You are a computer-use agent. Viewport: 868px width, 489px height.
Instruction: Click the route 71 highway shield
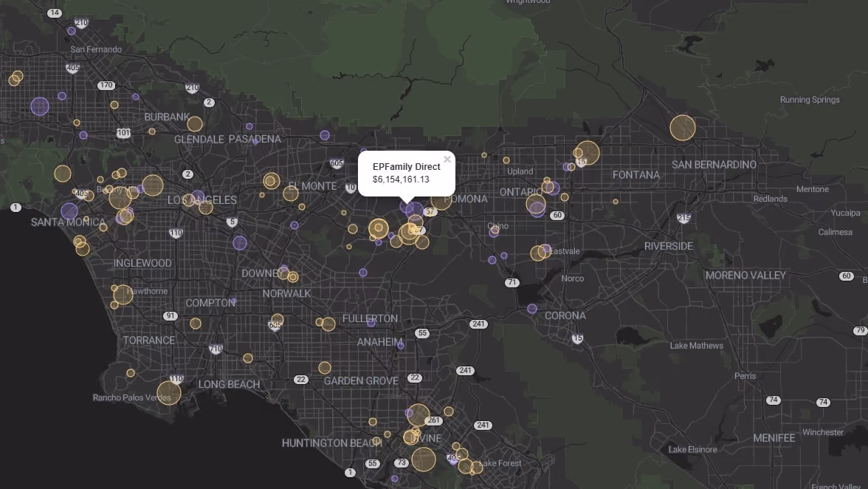(512, 282)
